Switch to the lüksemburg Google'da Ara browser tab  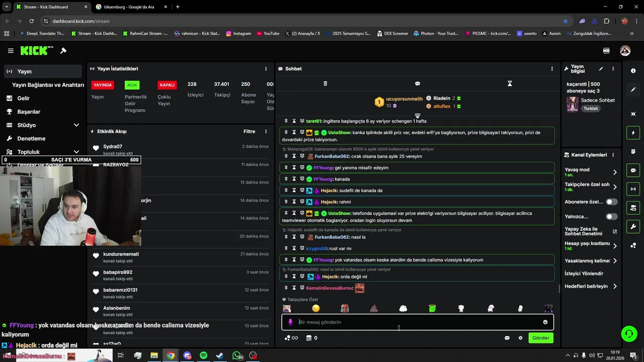click(x=130, y=7)
